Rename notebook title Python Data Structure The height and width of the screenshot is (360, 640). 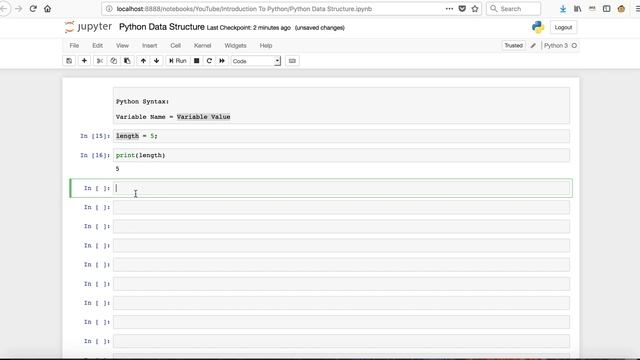tap(162, 27)
